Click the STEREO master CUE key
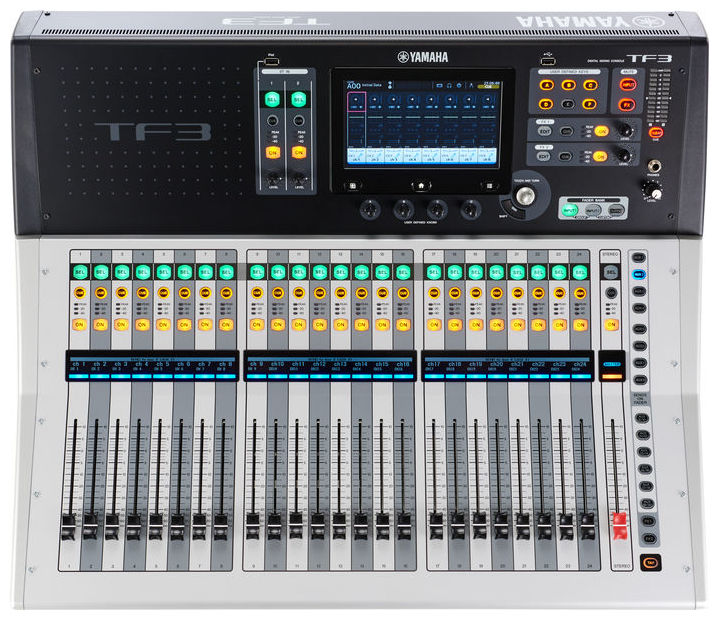This screenshot has width=719, height=620. (610, 292)
